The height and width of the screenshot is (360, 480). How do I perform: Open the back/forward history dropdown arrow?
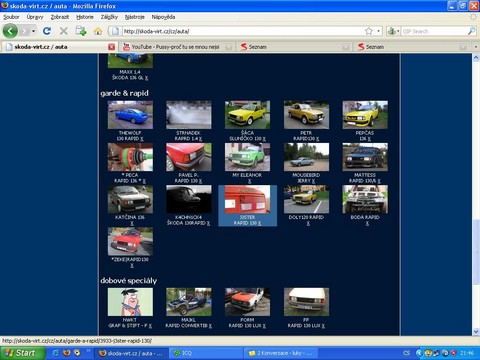[33, 31]
